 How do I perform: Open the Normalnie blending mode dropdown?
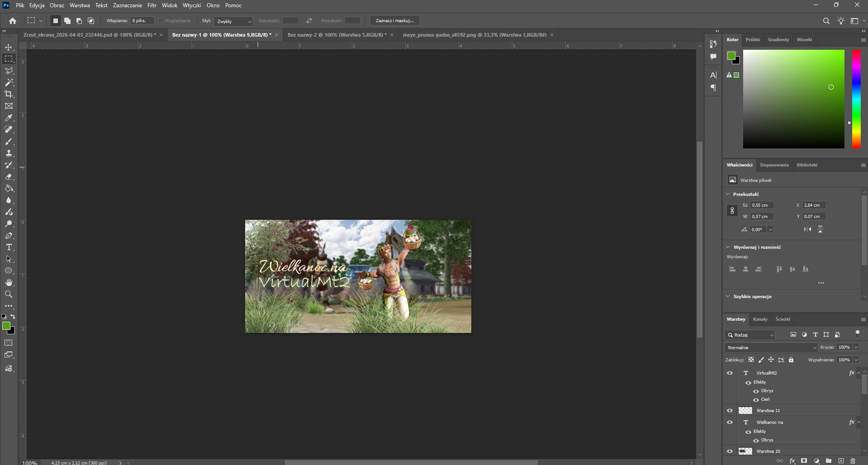point(771,348)
